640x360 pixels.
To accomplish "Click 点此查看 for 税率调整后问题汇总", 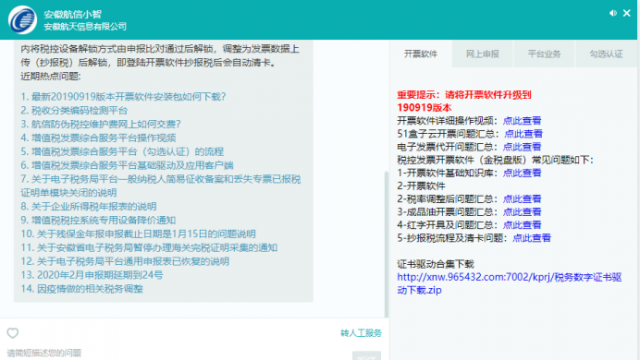I will (x=522, y=199).
